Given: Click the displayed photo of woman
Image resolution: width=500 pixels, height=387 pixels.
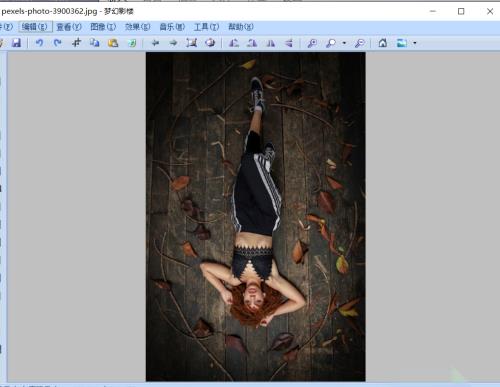Looking at the screenshot, I should pyautogui.click(x=256, y=217).
